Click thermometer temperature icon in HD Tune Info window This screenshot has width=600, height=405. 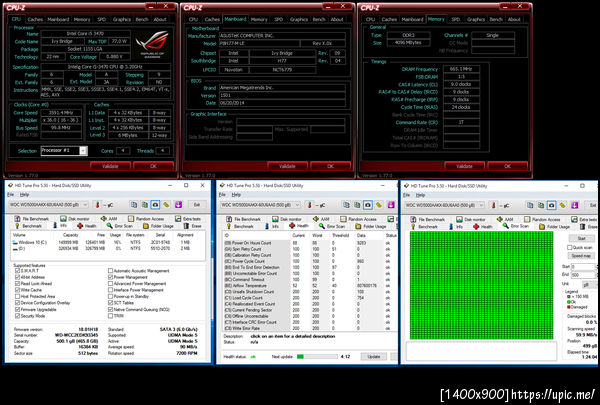[x=97, y=205]
